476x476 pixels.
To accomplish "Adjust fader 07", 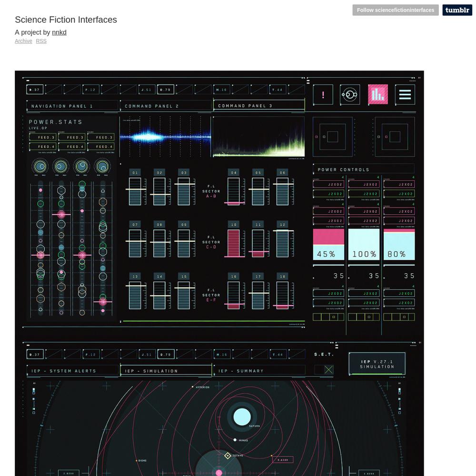I will tap(135, 243).
